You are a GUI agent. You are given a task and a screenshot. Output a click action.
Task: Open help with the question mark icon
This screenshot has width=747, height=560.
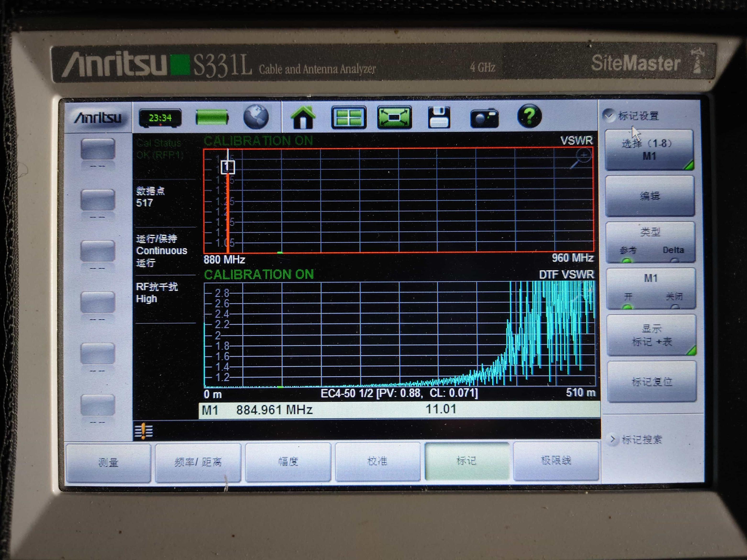pyautogui.click(x=529, y=116)
